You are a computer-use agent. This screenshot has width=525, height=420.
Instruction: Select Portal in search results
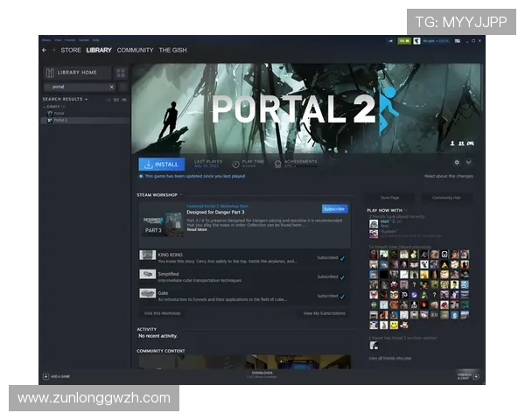(x=86, y=114)
